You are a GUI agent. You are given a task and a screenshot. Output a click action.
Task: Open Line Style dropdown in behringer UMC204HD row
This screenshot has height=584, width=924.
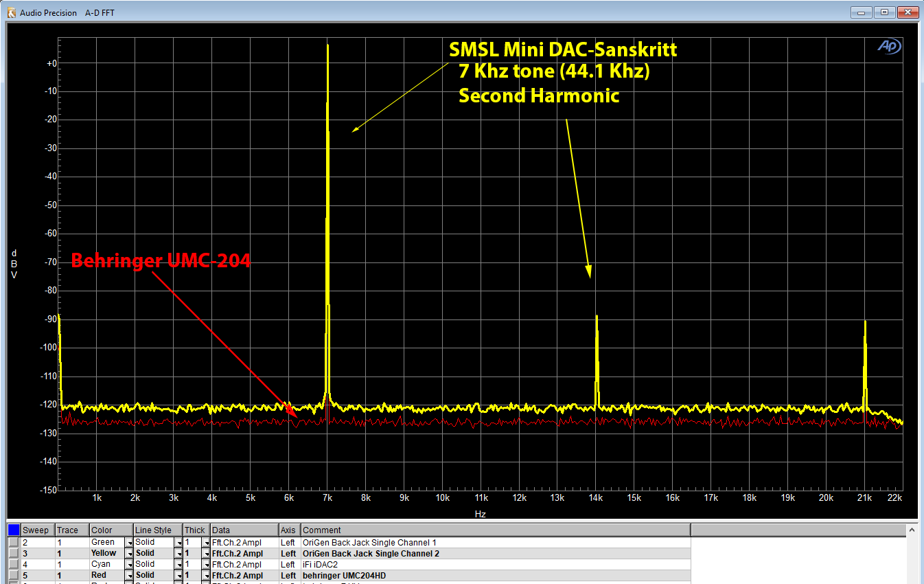[178, 576]
